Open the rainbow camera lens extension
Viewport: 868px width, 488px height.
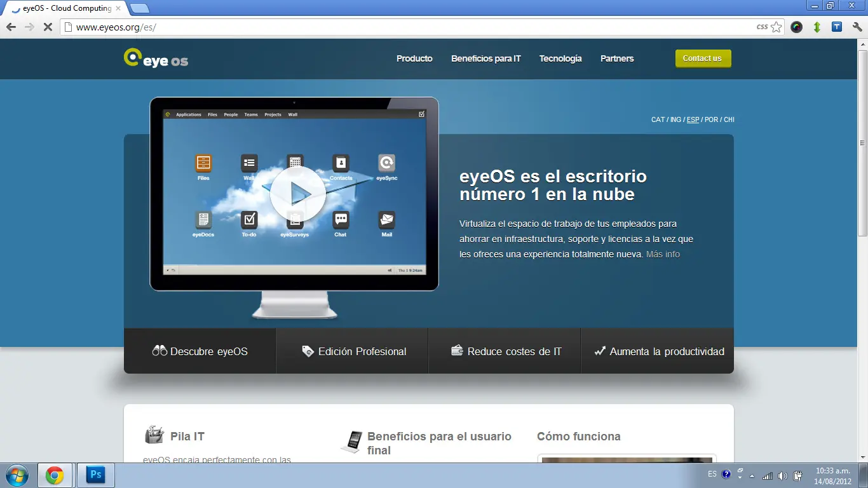(797, 27)
